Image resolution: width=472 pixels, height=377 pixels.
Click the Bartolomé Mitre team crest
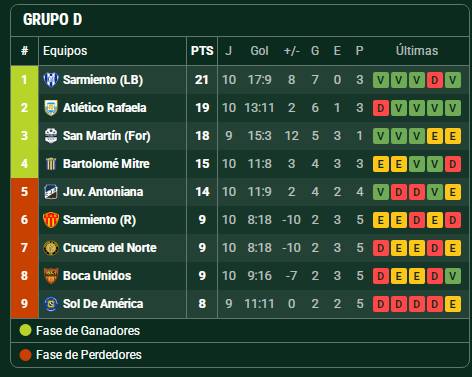pos(51,164)
